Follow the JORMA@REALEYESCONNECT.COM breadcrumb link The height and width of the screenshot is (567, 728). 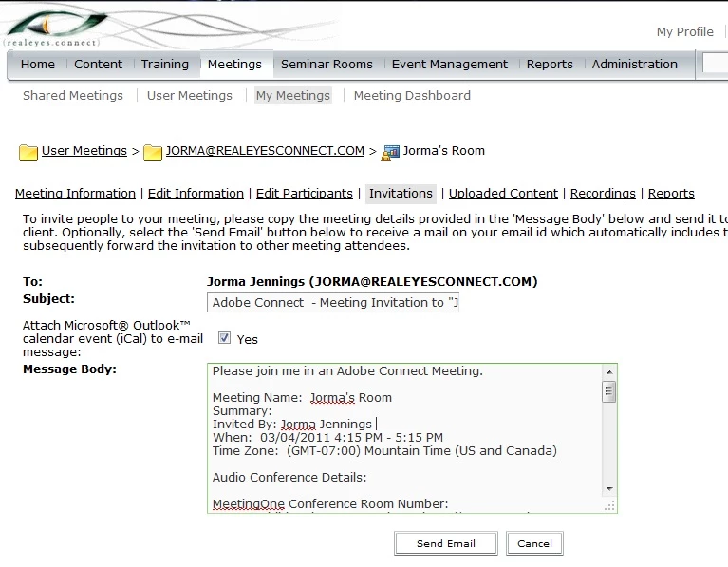265,151
